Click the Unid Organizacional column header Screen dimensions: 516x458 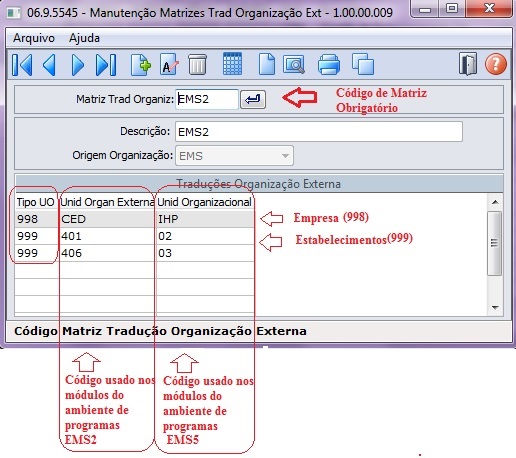[x=204, y=202]
